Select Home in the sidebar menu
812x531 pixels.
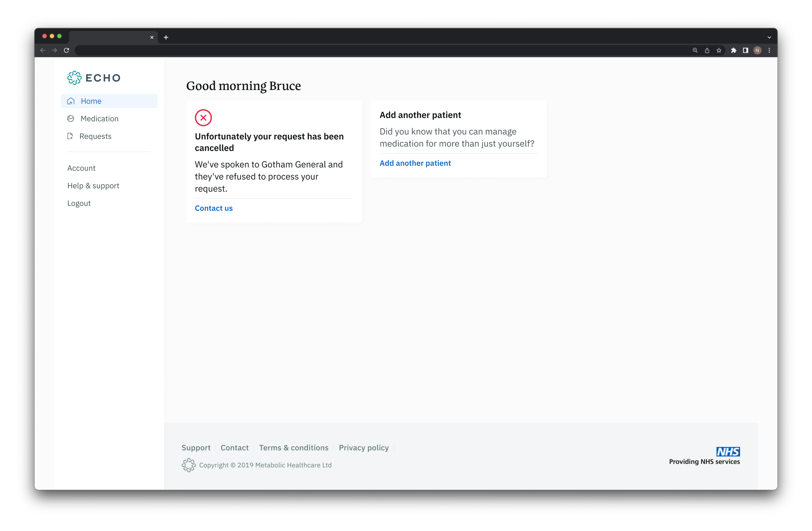pos(109,101)
